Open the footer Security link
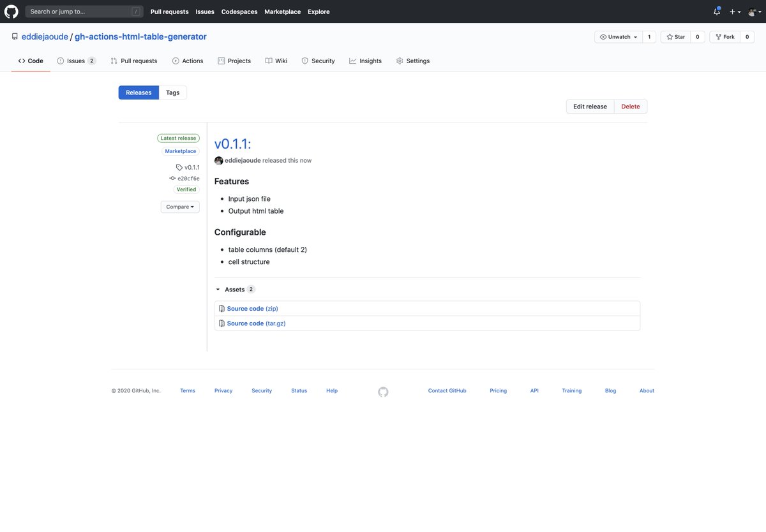The width and height of the screenshot is (766, 532). [262, 391]
